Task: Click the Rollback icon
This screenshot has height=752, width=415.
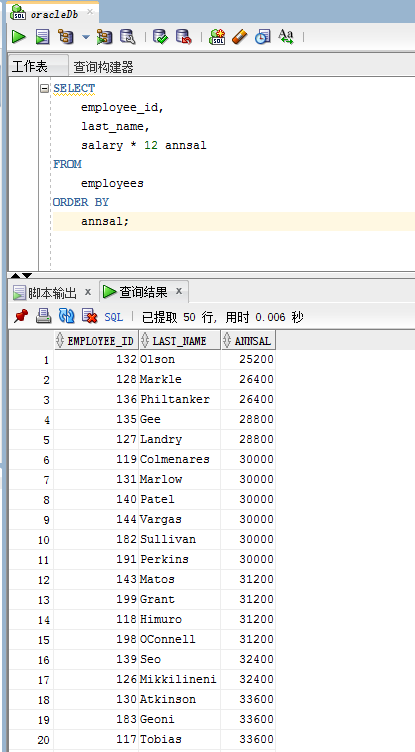Action: [183, 36]
